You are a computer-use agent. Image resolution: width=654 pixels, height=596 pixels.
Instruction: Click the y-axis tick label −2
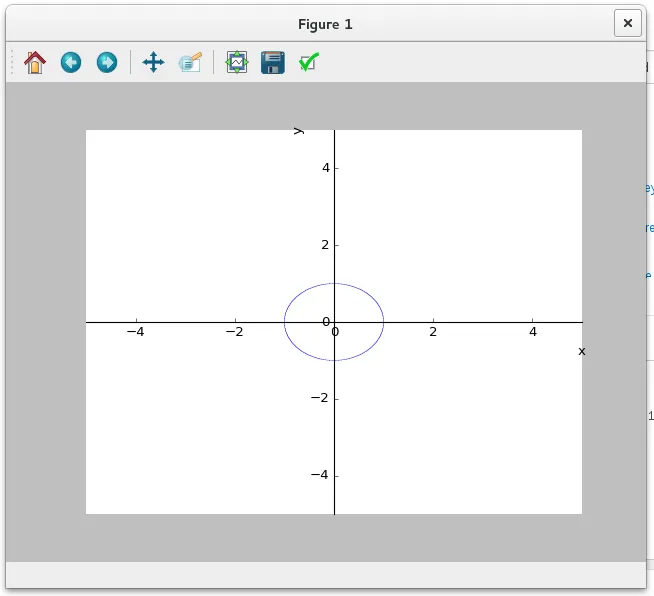coord(320,398)
